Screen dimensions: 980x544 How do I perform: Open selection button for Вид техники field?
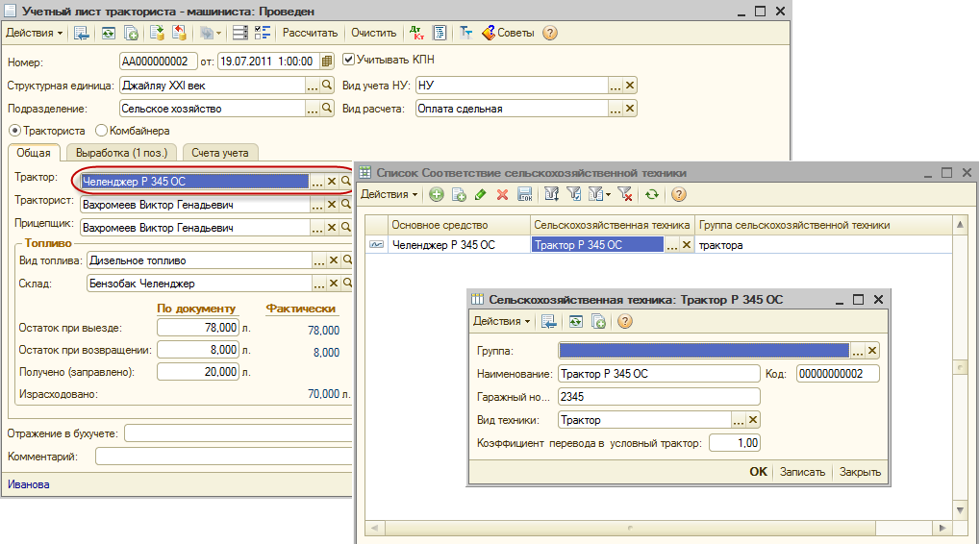[x=739, y=420]
